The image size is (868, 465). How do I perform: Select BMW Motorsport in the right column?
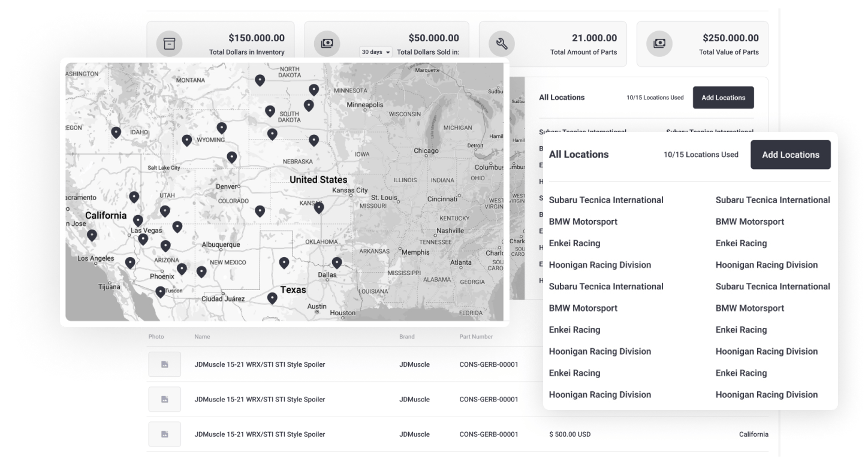749,222
